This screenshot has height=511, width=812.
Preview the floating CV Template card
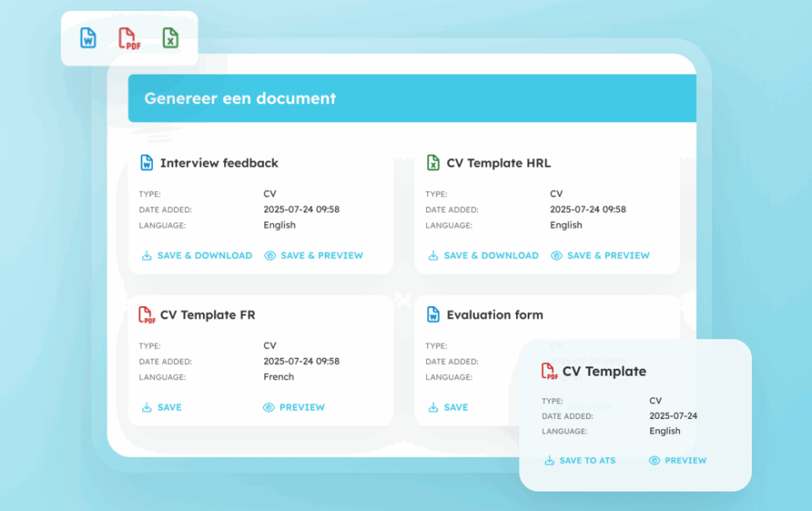pos(677,461)
